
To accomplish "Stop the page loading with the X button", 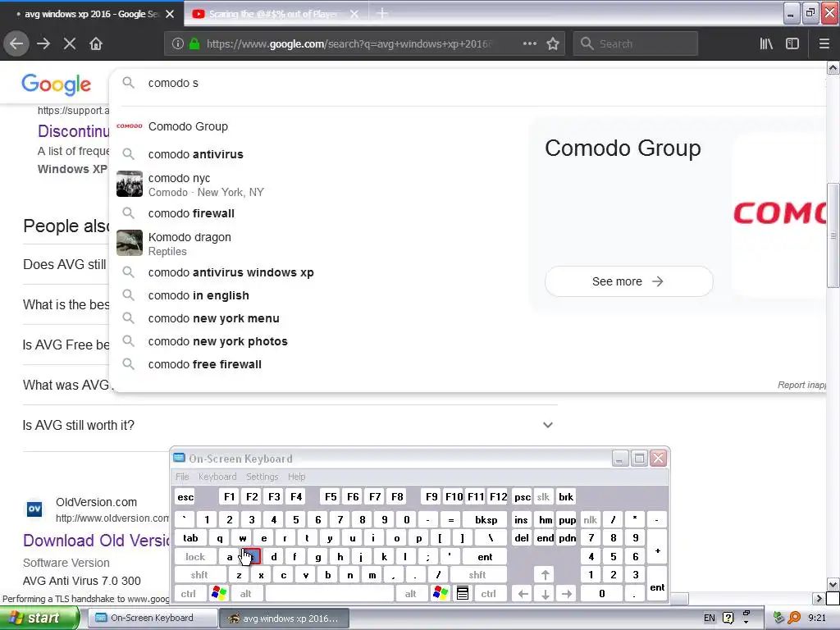I will coord(70,44).
